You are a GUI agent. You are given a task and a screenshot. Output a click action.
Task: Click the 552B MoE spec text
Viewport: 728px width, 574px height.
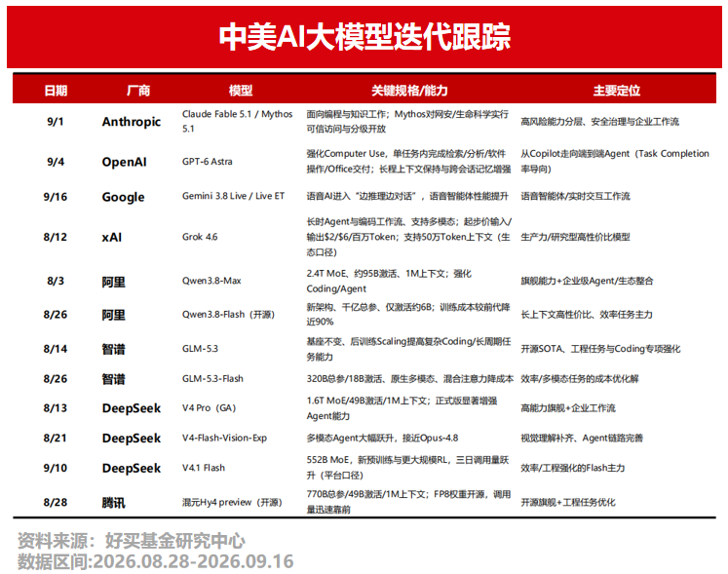407,468
